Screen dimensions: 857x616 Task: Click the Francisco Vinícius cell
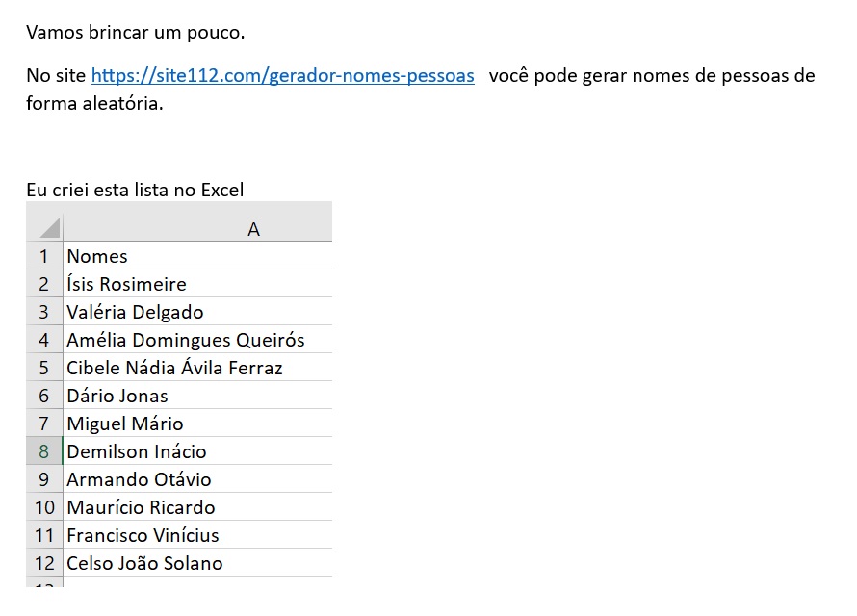(197, 534)
